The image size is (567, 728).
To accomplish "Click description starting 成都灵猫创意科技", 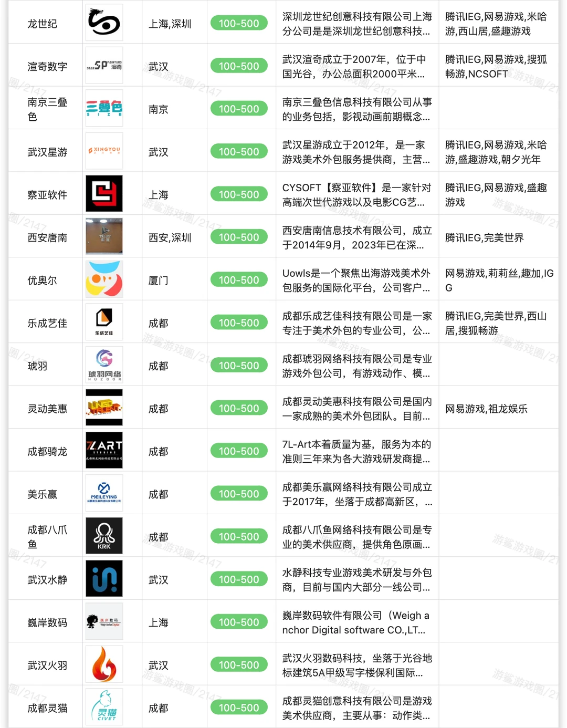I will (x=357, y=709).
